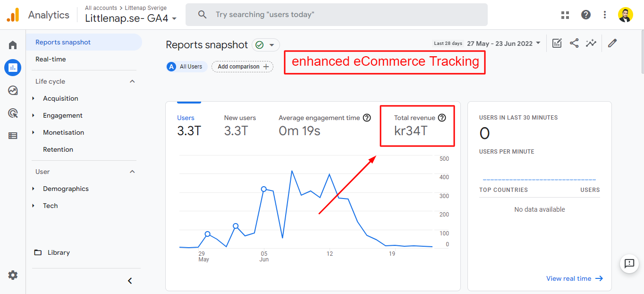
Task: Click the View real time link
Action: [x=575, y=278]
